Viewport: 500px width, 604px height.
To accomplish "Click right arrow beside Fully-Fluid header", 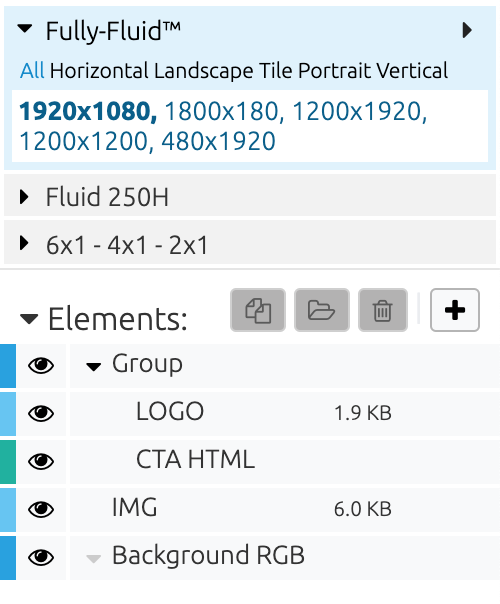I will click(467, 30).
